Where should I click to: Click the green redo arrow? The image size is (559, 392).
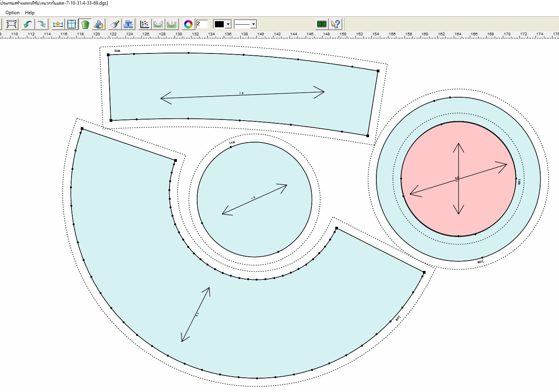[x=41, y=24]
